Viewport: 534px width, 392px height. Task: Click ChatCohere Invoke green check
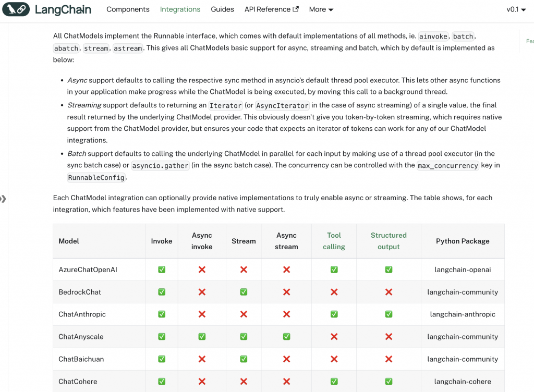[x=162, y=382]
